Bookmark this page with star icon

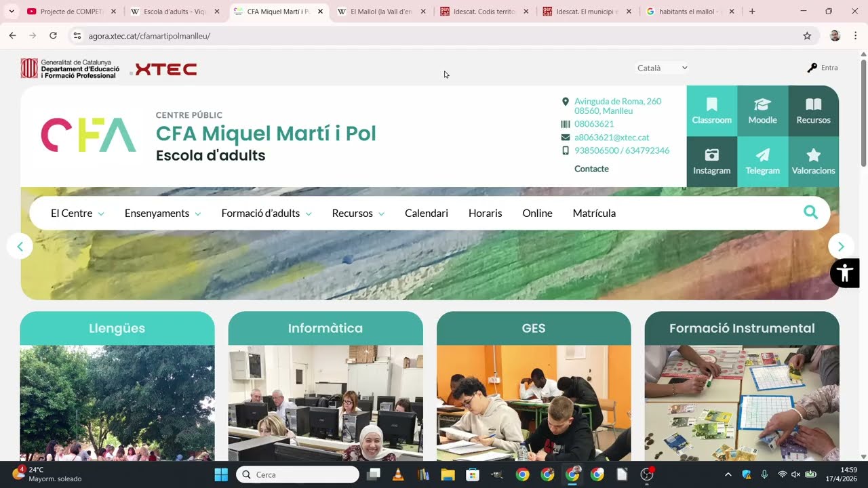(807, 36)
